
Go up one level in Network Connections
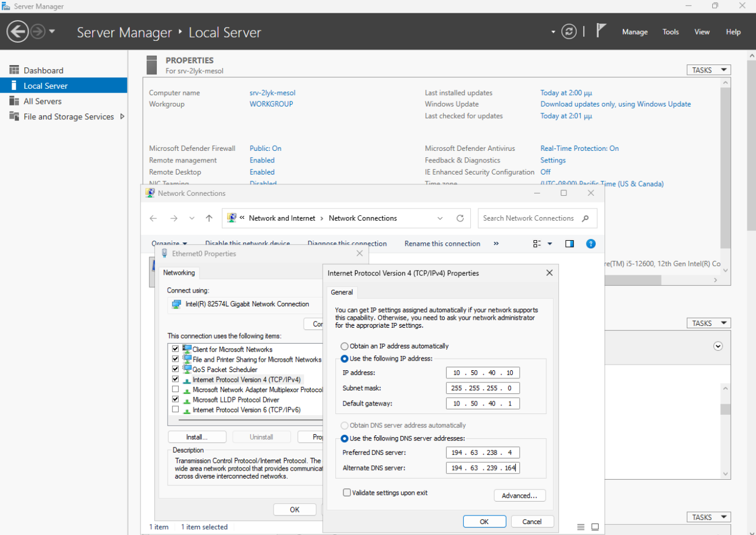(209, 218)
